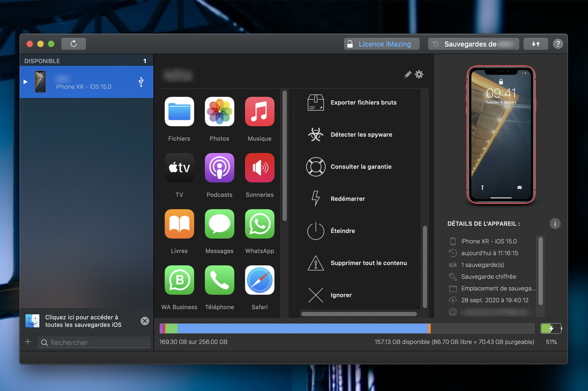Open help question mark button
588x391 pixels.
point(558,44)
